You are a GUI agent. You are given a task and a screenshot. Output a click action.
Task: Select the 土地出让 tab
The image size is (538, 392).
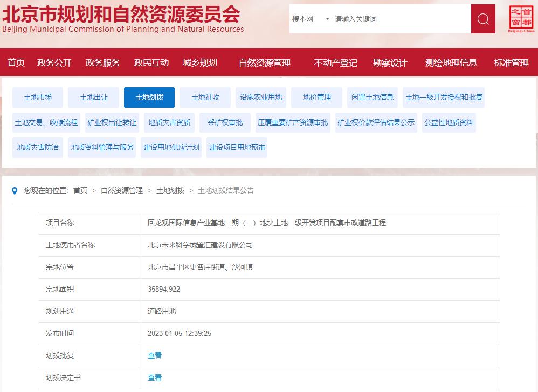(x=94, y=98)
